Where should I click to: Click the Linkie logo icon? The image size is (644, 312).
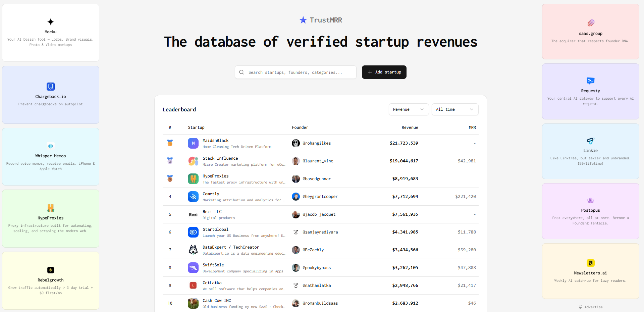591,141
